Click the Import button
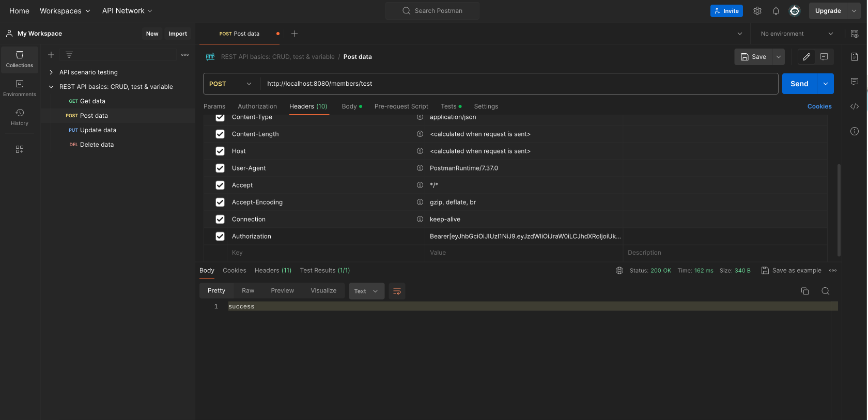 [x=178, y=34]
